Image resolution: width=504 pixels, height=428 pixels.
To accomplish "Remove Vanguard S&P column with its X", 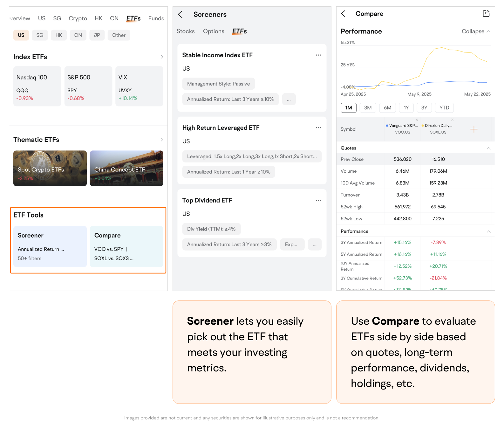I will tap(417, 120).
